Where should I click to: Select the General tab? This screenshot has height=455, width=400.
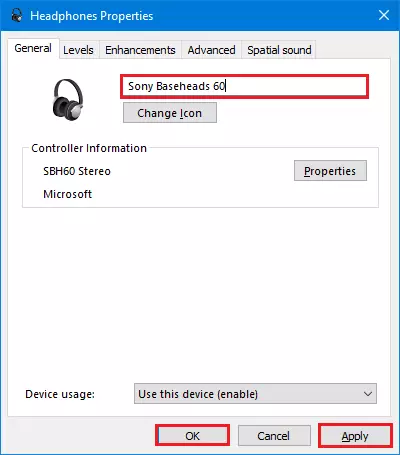[x=33, y=49]
